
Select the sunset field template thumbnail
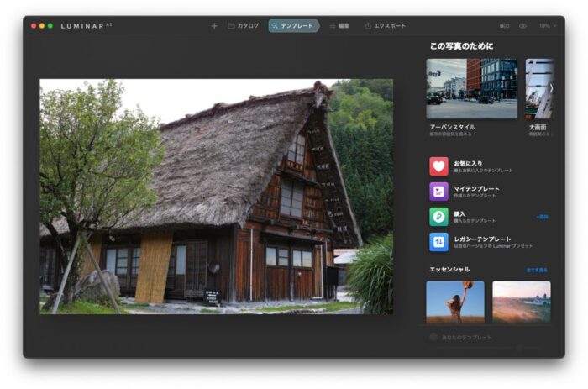coord(521,302)
